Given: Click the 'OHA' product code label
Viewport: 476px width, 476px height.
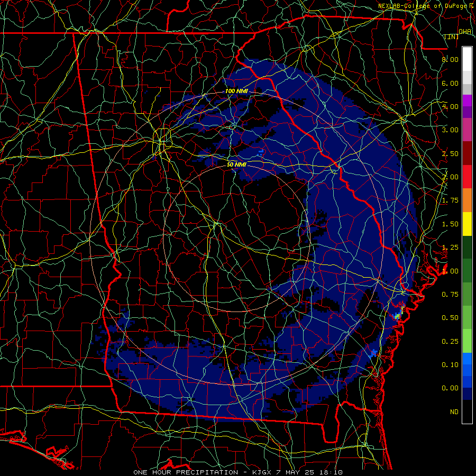Looking at the screenshot, I should [x=465, y=32].
